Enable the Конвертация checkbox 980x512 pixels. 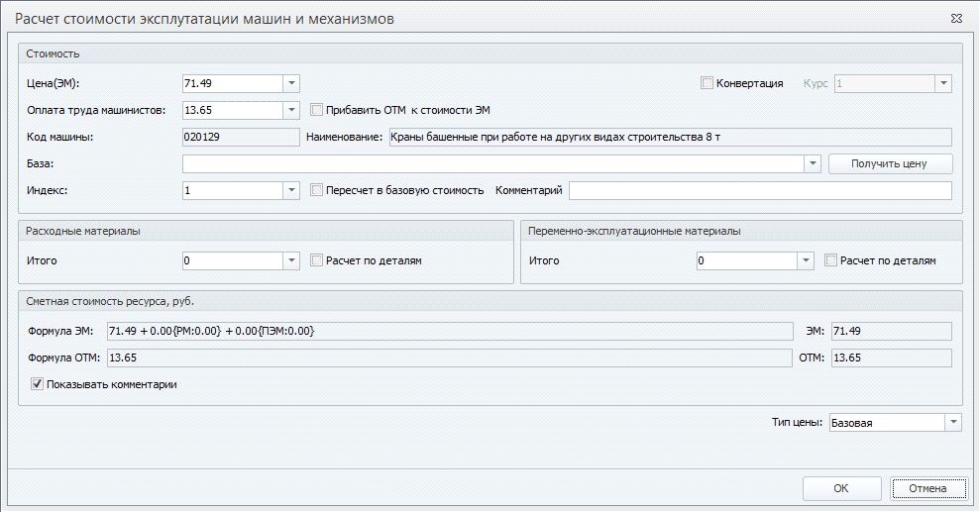pyautogui.click(x=707, y=84)
